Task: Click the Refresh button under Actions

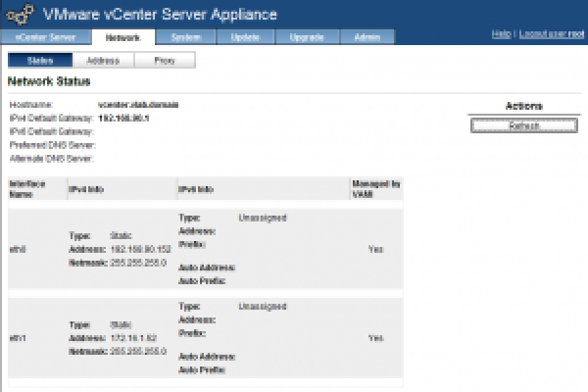Action: (x=524, y=125)
